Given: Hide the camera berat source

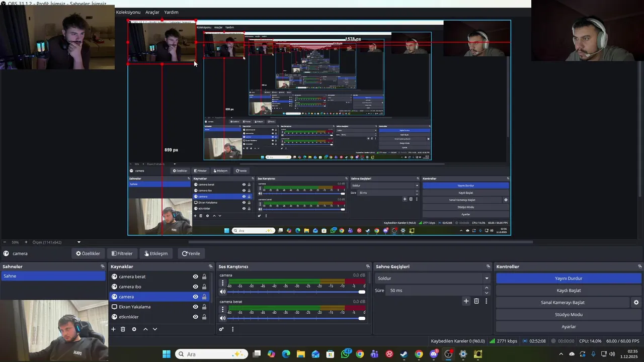Looking at the screenshot, I should [195, 277].
